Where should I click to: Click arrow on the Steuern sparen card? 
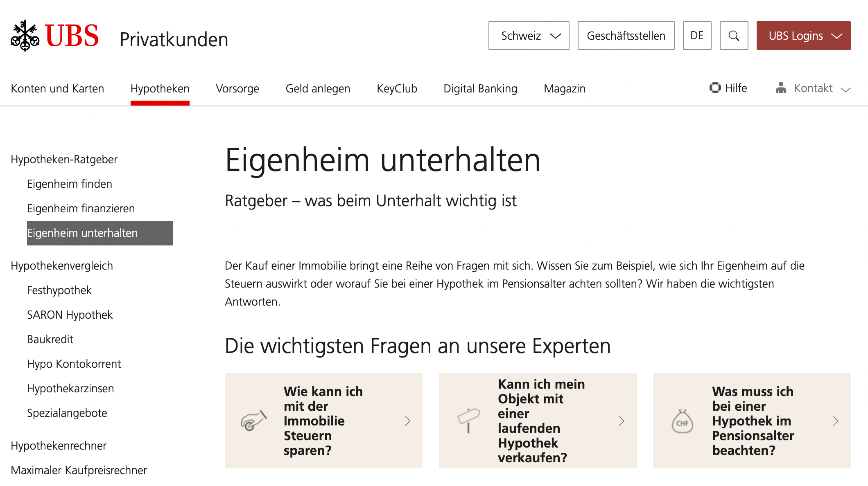pyautogui.click(x=407, y=421)
